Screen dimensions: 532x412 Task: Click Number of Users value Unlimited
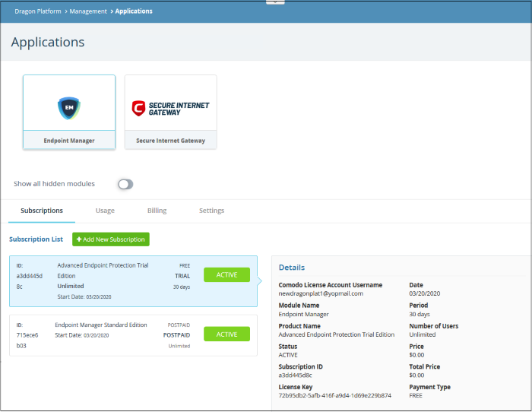[423, 334]
